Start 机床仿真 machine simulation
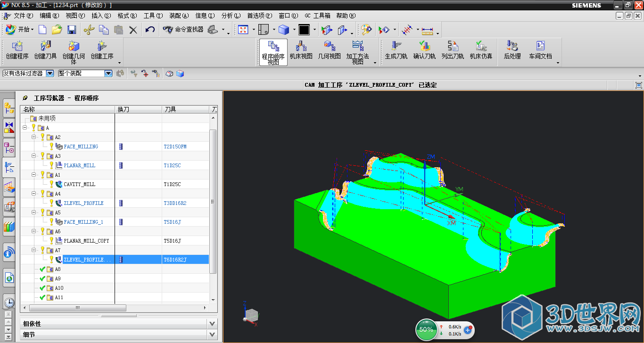This screenshot has width=644, height=343. 481,51
